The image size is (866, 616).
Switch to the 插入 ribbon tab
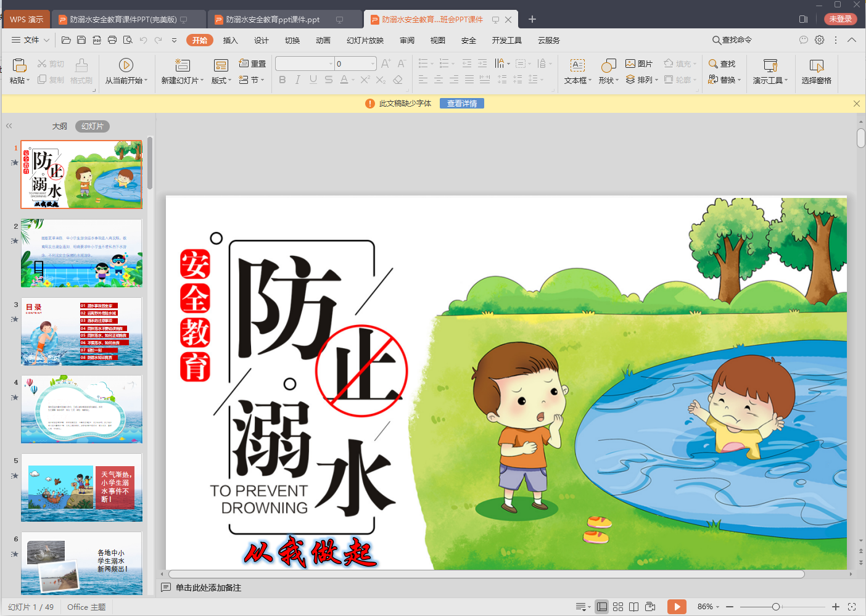coord(230,40)
